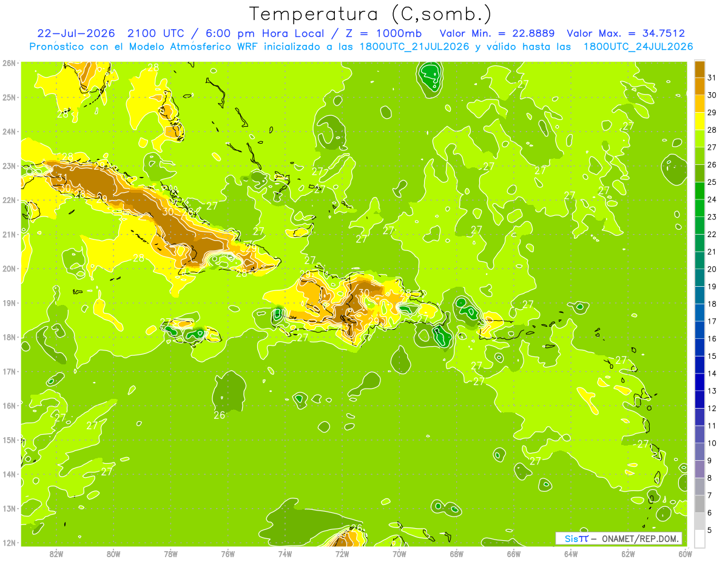The width and height of the screenshot is (728, 562).
Task: Click the 82W longitude axis label
Action: (x=56, y=553)
